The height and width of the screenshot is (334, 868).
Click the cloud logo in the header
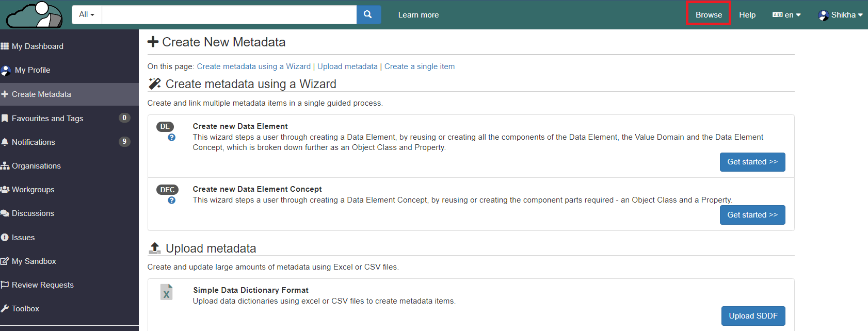(34, 15)
